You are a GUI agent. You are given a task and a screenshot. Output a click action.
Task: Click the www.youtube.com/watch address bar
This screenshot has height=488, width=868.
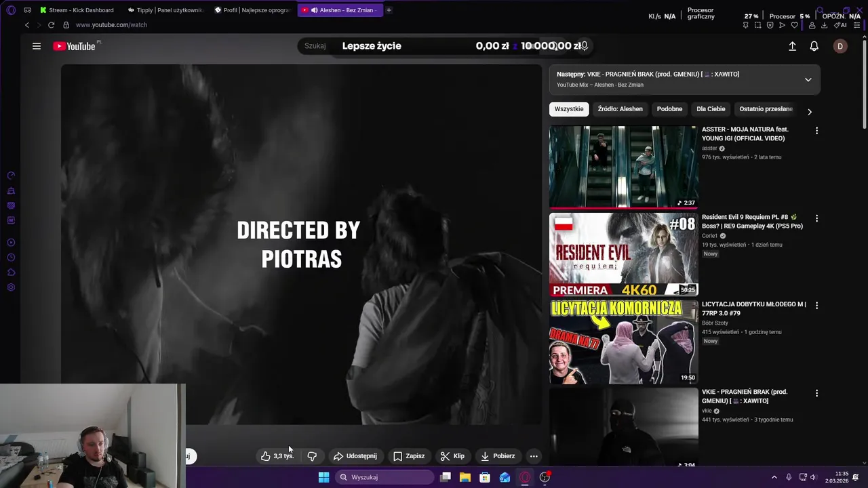coord(111,25)
